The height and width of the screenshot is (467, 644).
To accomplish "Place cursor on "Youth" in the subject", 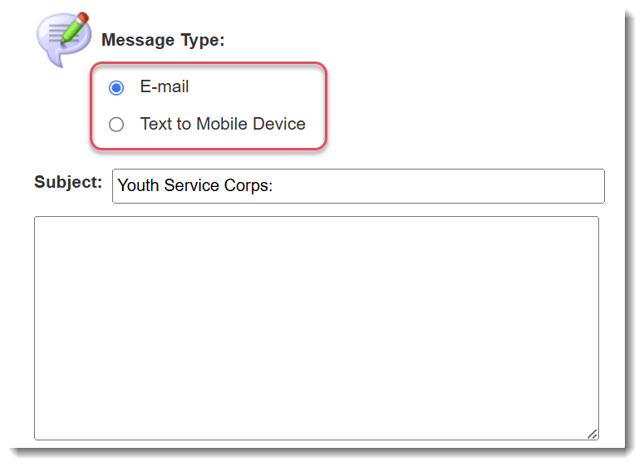I will (x=139, y=186).
